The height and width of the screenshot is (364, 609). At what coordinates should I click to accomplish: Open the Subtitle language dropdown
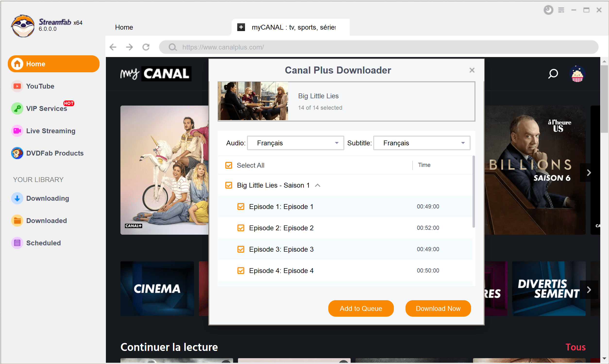(422, 143)
